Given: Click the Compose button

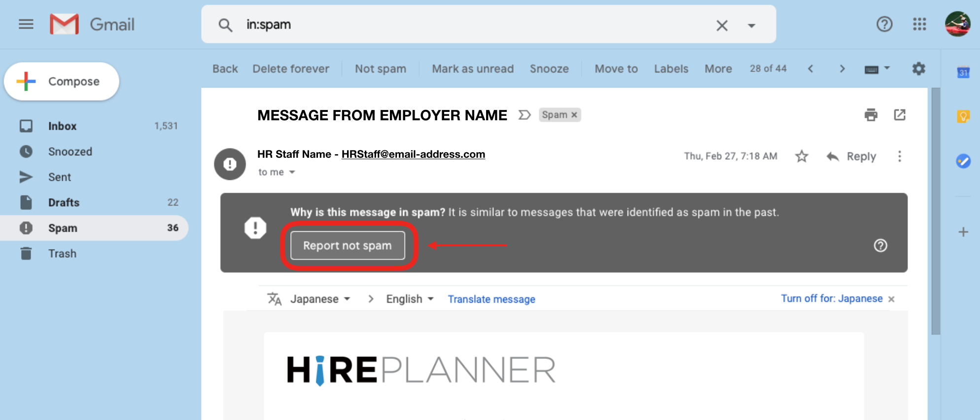Looking at the screenshot, I should coord(62,81).
